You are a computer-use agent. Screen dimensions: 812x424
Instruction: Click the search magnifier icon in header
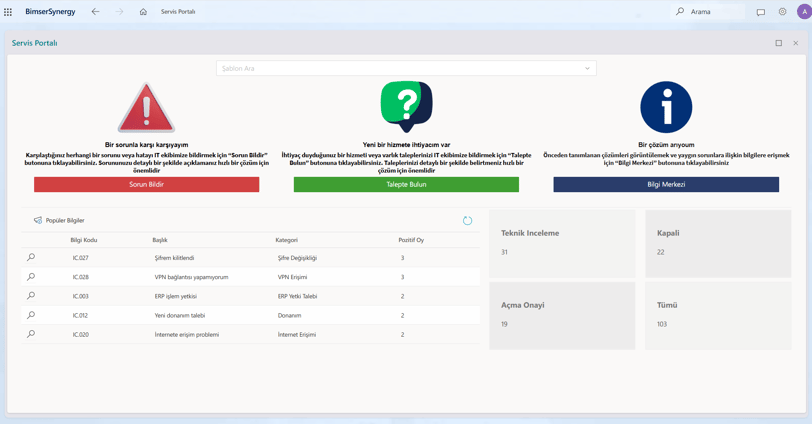(680, 11)
